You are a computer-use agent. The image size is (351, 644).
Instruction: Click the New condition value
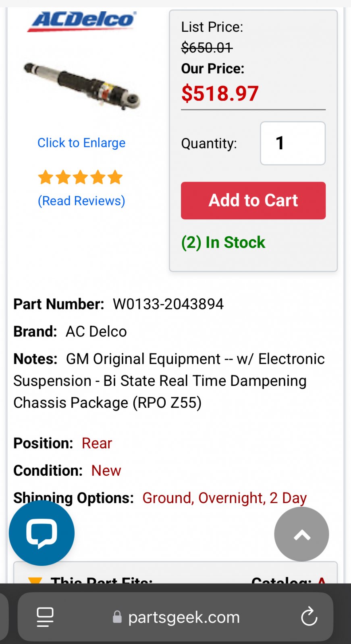106,471
